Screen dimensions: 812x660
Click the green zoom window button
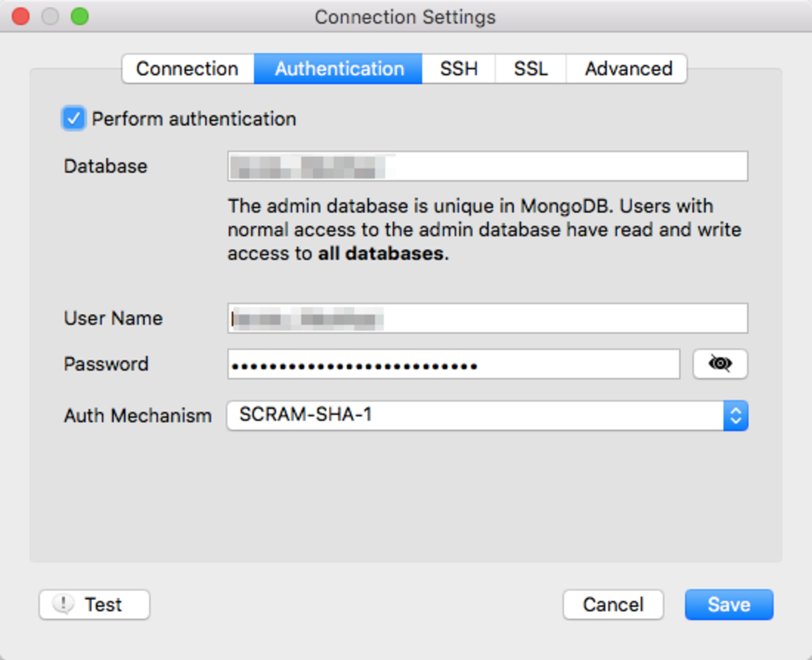click(x=79, y=16)
